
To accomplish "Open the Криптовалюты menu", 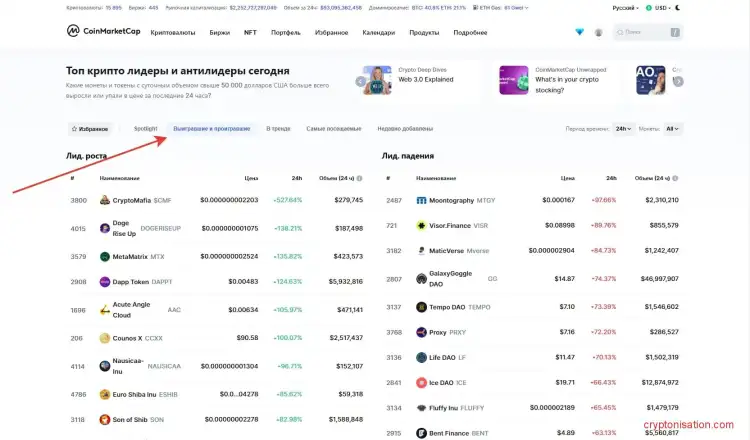I will tap(173, 33).
